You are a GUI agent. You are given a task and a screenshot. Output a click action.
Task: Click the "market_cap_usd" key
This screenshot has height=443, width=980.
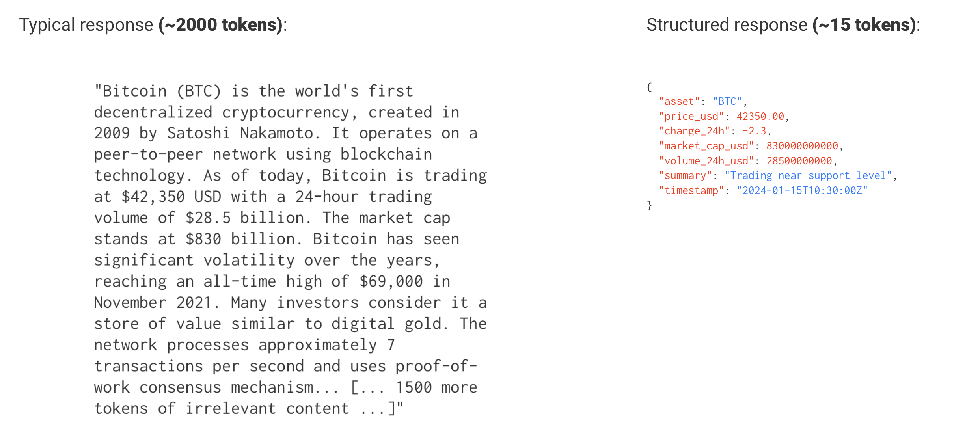(706, 146)
